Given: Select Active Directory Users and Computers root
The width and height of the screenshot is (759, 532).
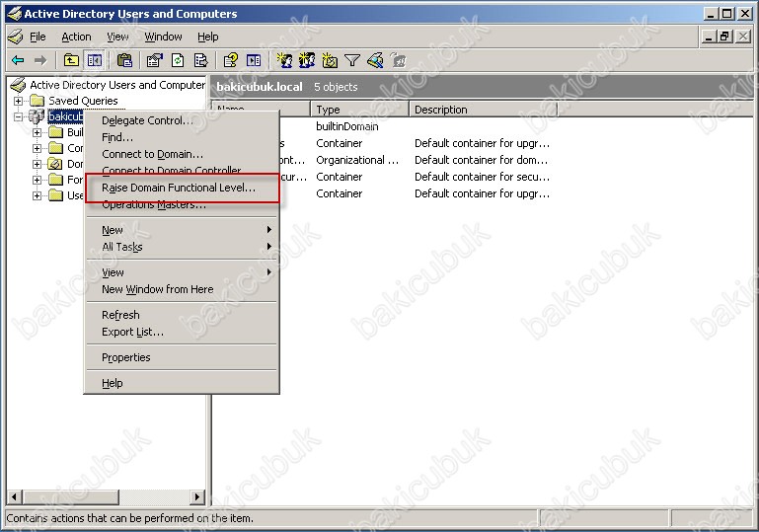Looking at the screenshot, I should coord(117,85).
